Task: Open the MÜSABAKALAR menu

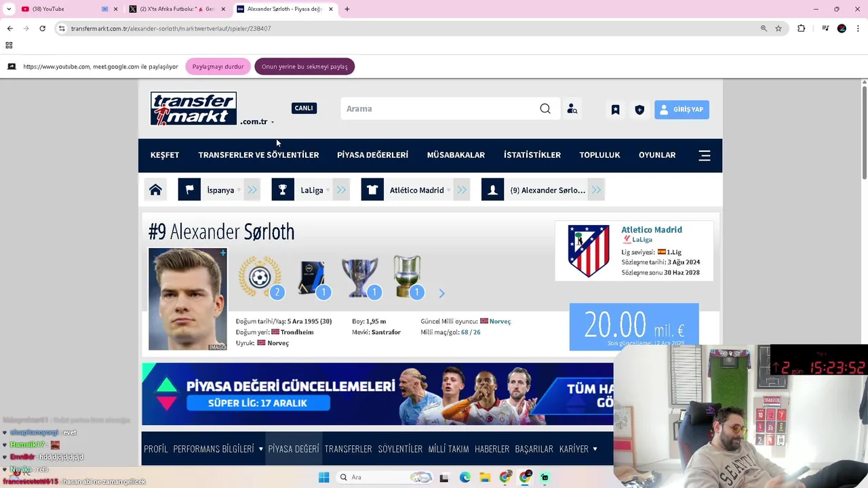Action: (x=456, y=155)
